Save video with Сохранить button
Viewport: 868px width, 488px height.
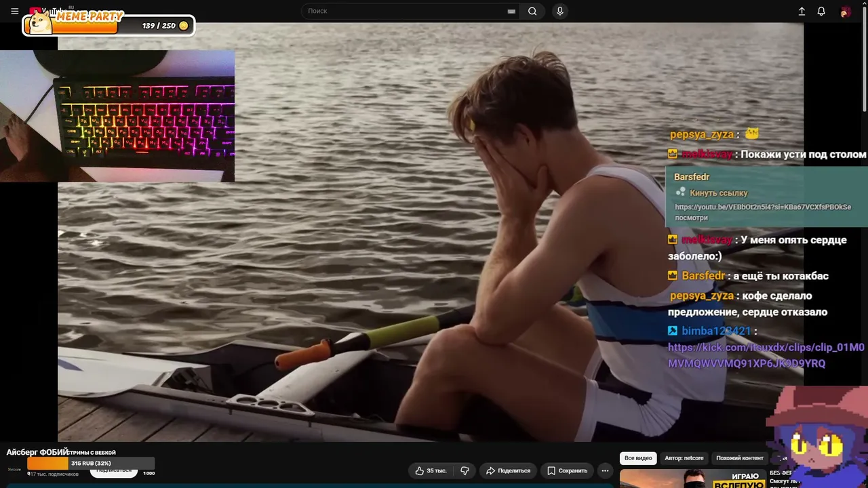(568, 470)
